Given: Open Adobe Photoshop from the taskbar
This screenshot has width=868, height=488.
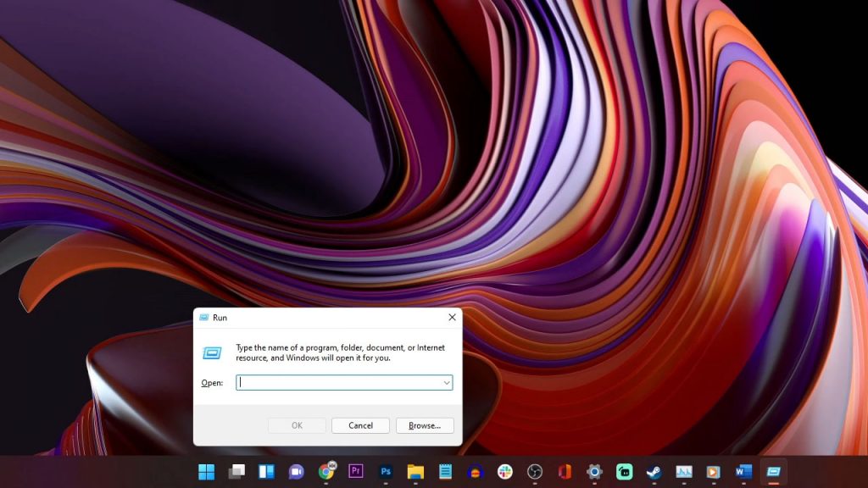Looking at the screenshot, I should (x=386, y=471).
